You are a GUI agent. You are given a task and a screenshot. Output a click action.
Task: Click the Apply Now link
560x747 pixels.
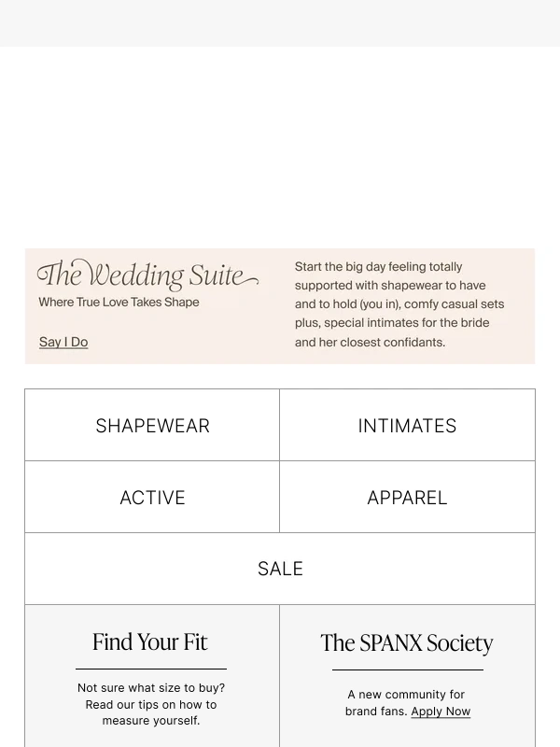click(x=441, y=712)
